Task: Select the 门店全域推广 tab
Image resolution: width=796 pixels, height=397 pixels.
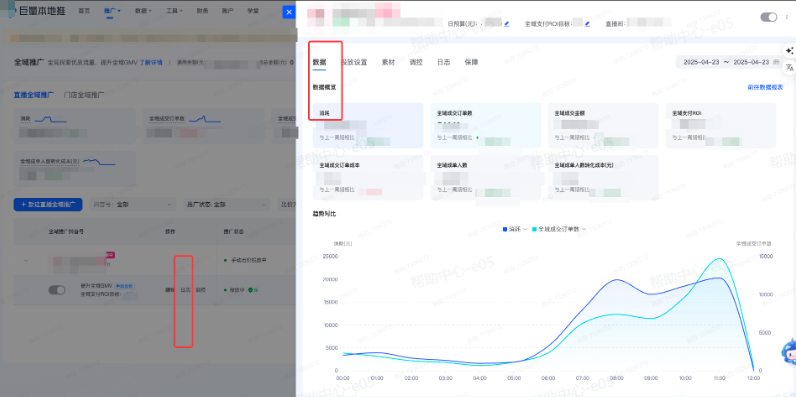Action: coord(84,94)
